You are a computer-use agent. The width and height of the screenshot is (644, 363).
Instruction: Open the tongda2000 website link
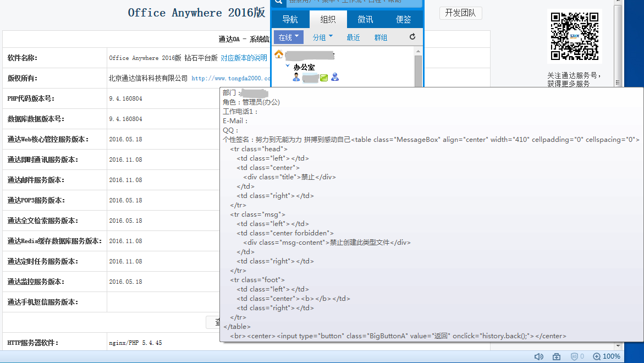pos(231,78)
